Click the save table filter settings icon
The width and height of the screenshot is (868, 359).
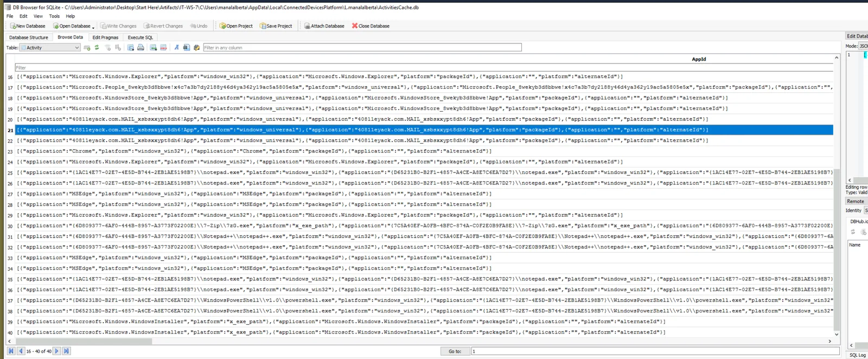point(118,48)
